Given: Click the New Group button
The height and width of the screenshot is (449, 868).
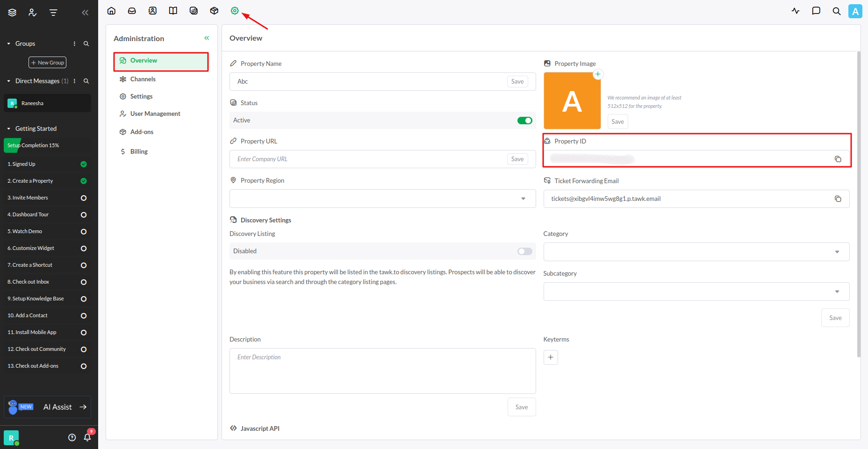Looking at the screenshot, I should (x=47, y=63).
